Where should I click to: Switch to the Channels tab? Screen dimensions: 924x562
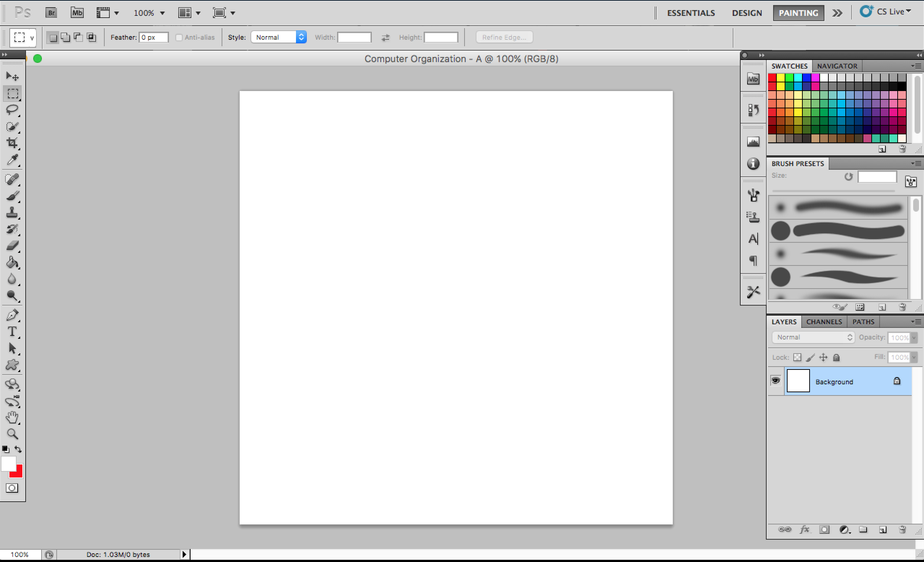tap(824, 321)
